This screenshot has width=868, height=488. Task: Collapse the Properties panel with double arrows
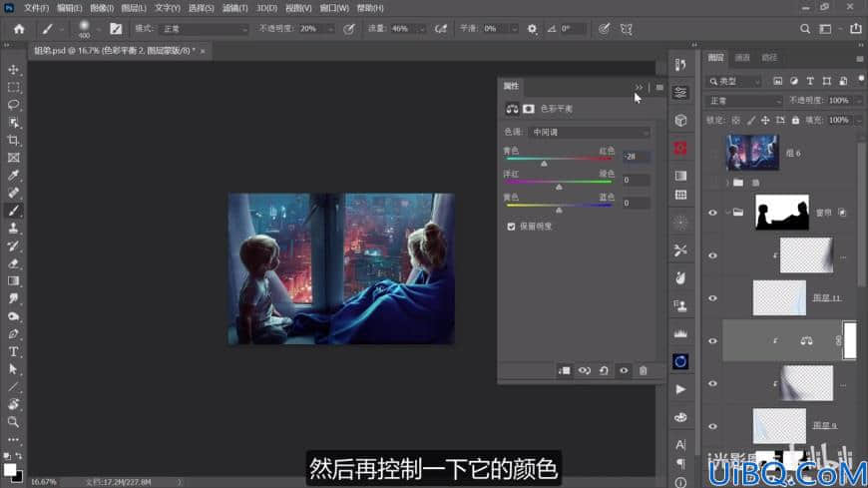coord(639,88)
